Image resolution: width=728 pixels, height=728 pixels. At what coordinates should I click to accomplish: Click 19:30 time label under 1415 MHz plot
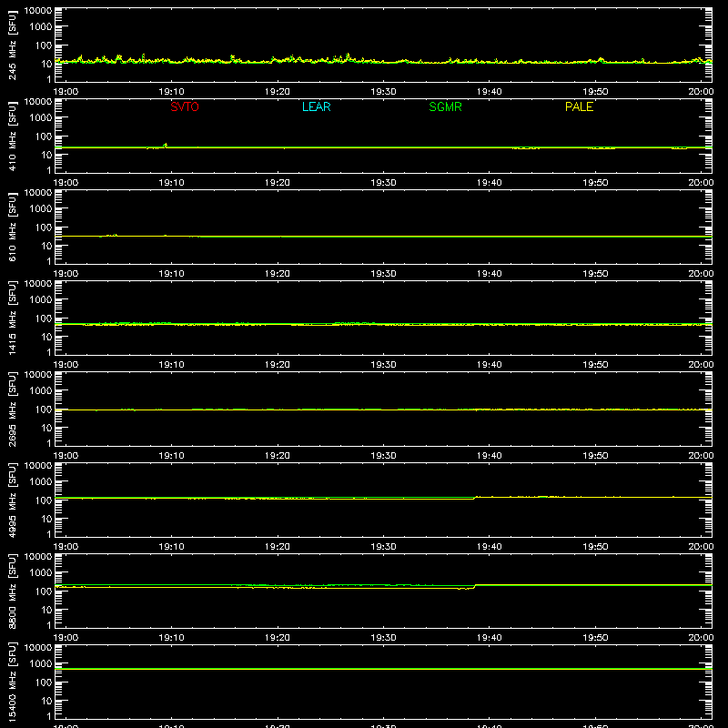click(383, 365)
